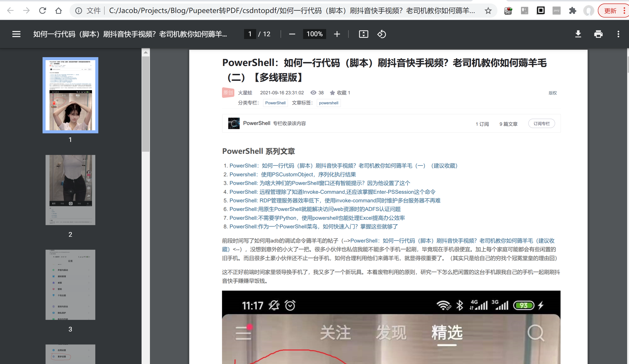Fit PDF to page
This screenshot has height=364, width=629.
[363, 34]
